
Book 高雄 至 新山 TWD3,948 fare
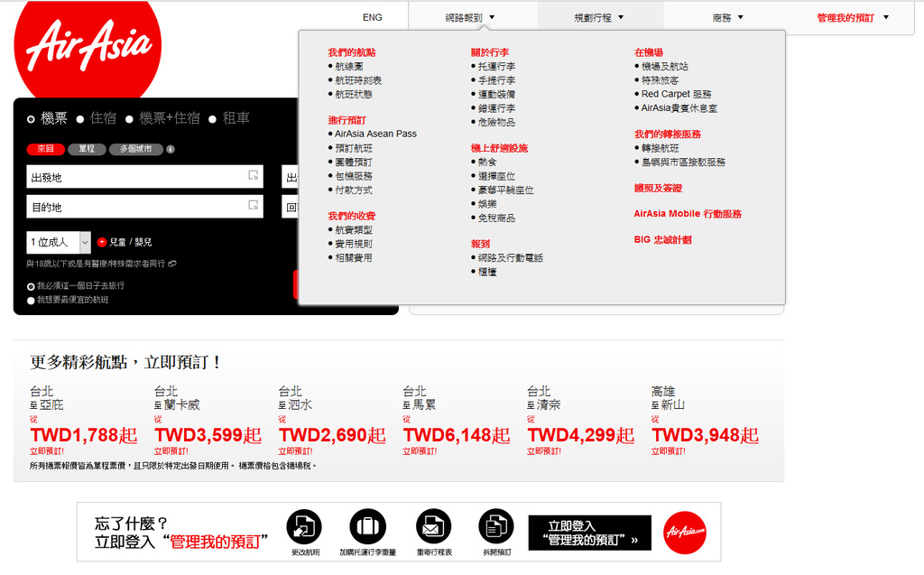706,436
